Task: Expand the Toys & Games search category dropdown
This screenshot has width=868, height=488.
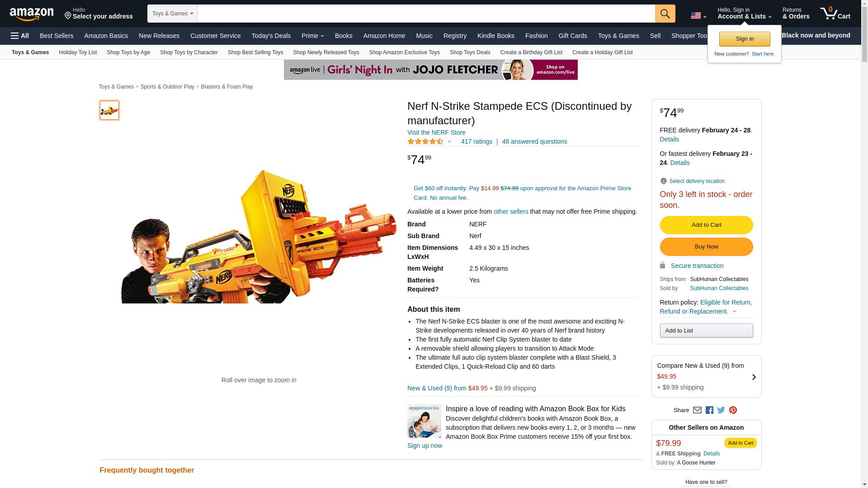Action: click(172, 14)
